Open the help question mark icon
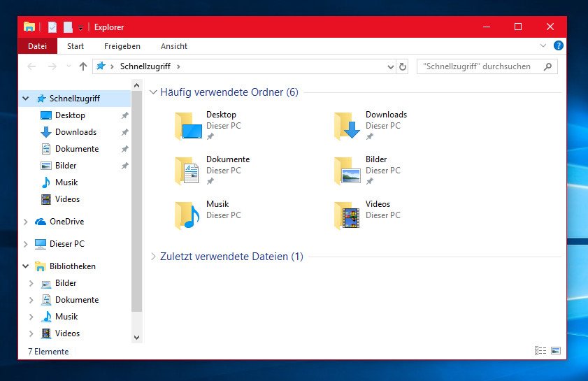The width and height of the screenshot is (588, 381). (558, 46)
